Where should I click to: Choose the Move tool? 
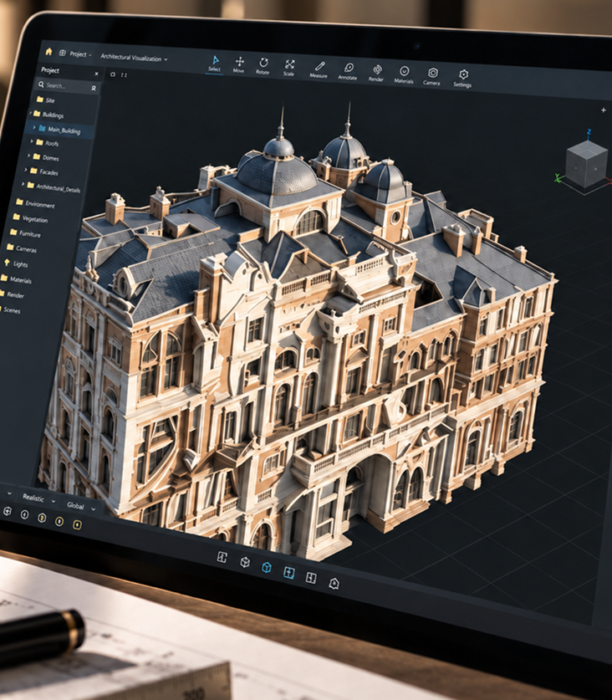tap(239, 64)
